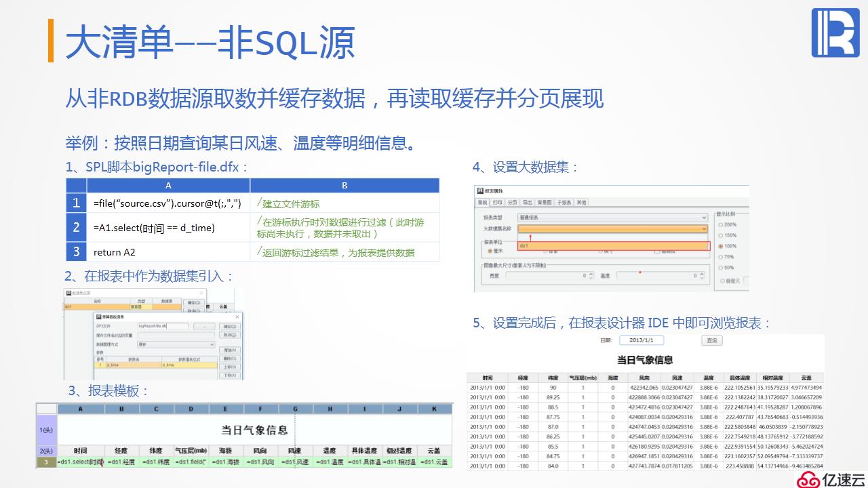Screen dimensions: 868x488
Task: Close the script dataset dialog with X
Action: point(237,317)
